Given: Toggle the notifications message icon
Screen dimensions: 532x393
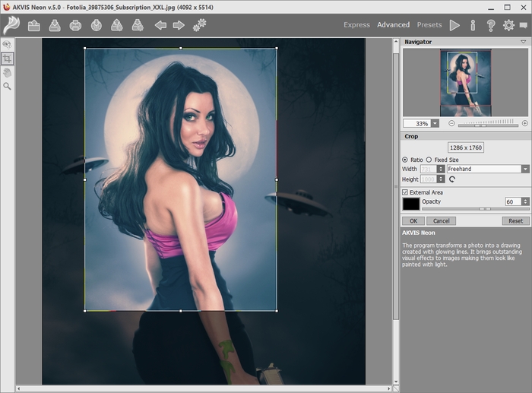Looking at the screenshot, I should click(x=524, y=25).
